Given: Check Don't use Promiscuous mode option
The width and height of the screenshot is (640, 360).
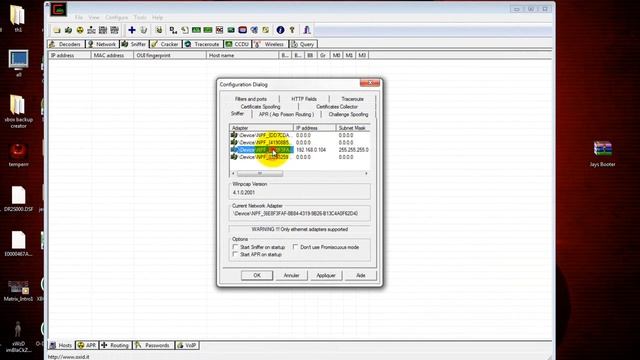Looking at the screenshot, I should click(x=296, y=247).
